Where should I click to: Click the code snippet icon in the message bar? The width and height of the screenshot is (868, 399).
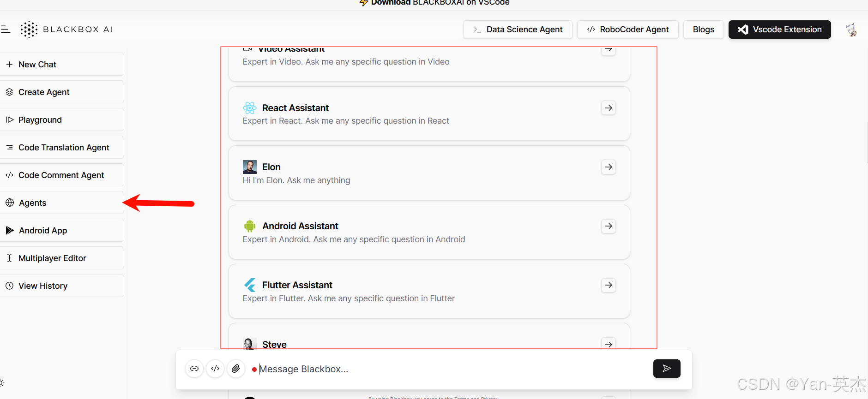point(215,369)
